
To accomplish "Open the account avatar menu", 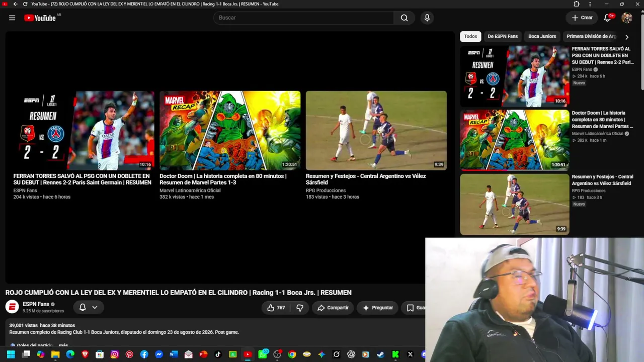I will (627, 18).
